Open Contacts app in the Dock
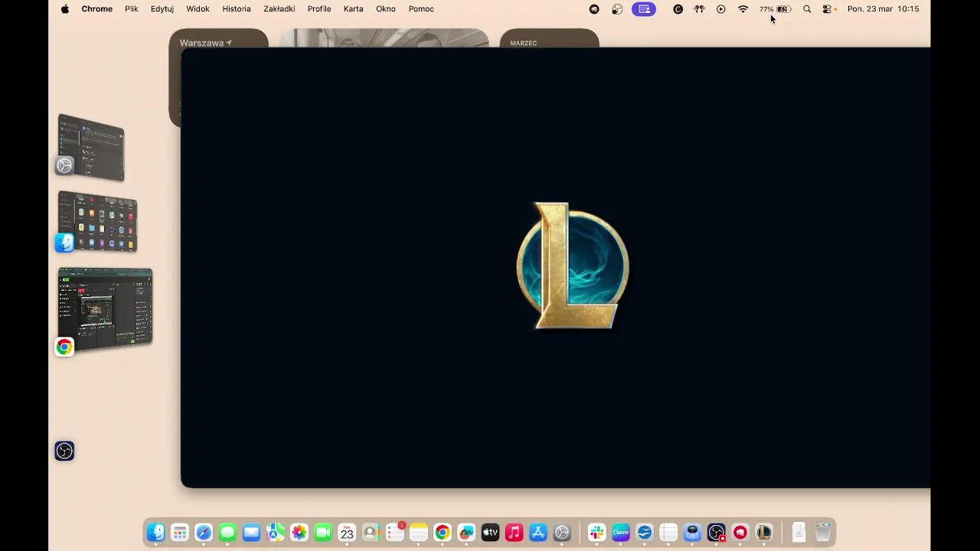 pos(371,533)
